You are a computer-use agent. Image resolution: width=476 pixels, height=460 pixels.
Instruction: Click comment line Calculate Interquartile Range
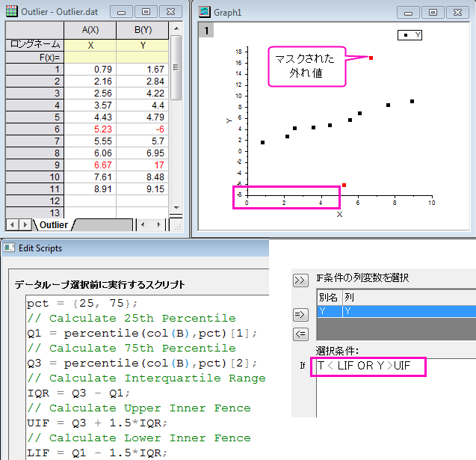click(146, 378)
